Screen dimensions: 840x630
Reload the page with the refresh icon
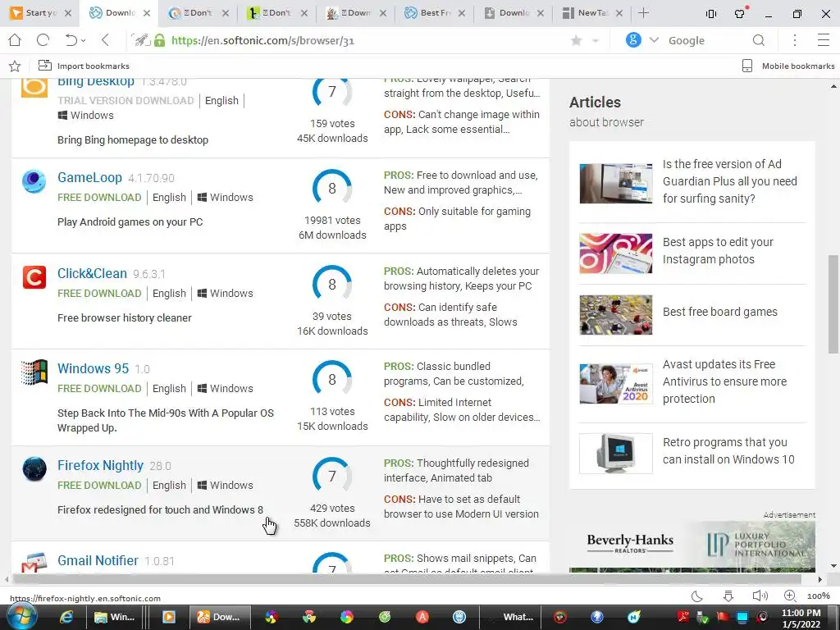pos(43,40)
